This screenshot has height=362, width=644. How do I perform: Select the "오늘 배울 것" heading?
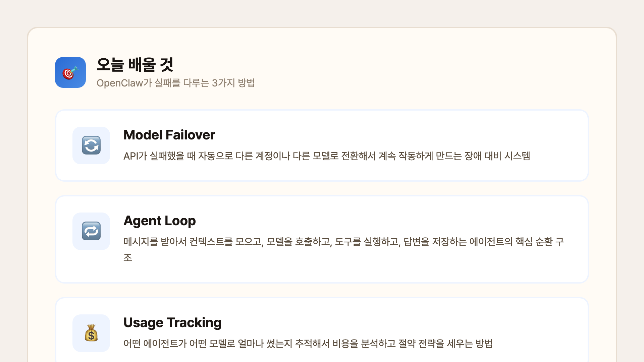(135, 64)
